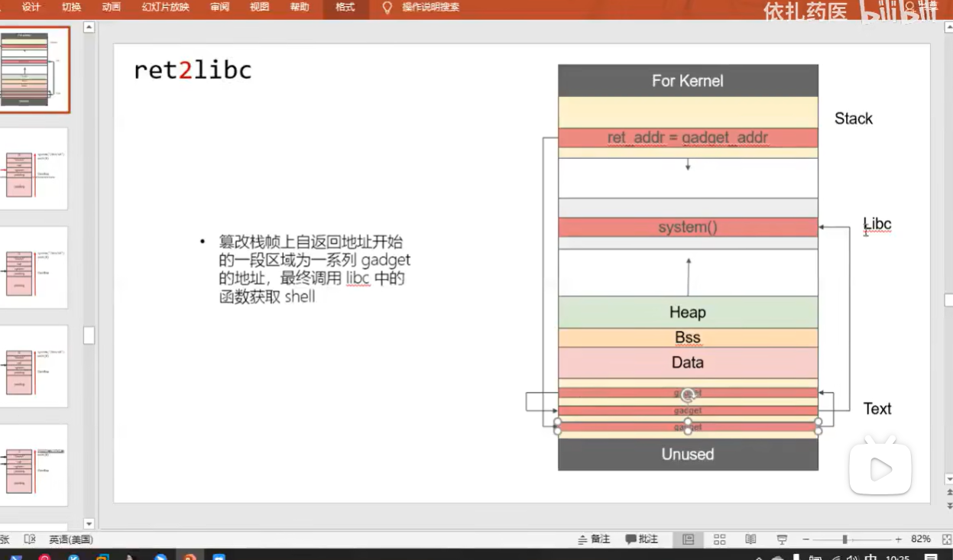
Task: Open the 设计 ribbon tab
Action: click(31, 7)
